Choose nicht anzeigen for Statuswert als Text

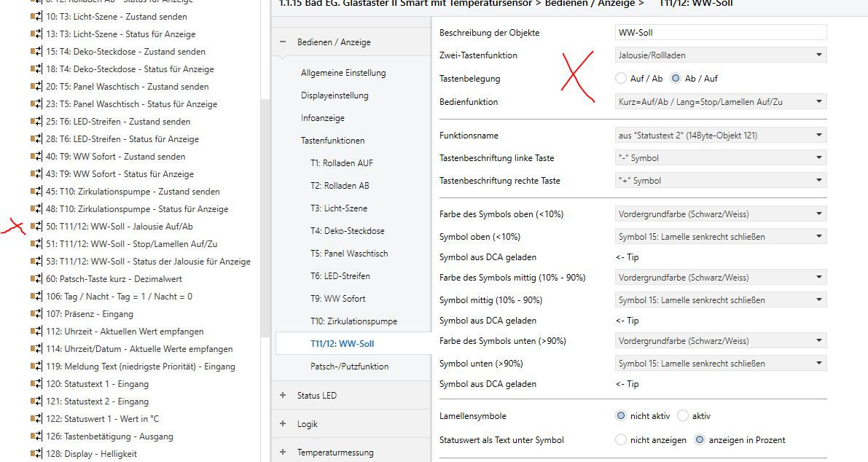coord(621,440)
